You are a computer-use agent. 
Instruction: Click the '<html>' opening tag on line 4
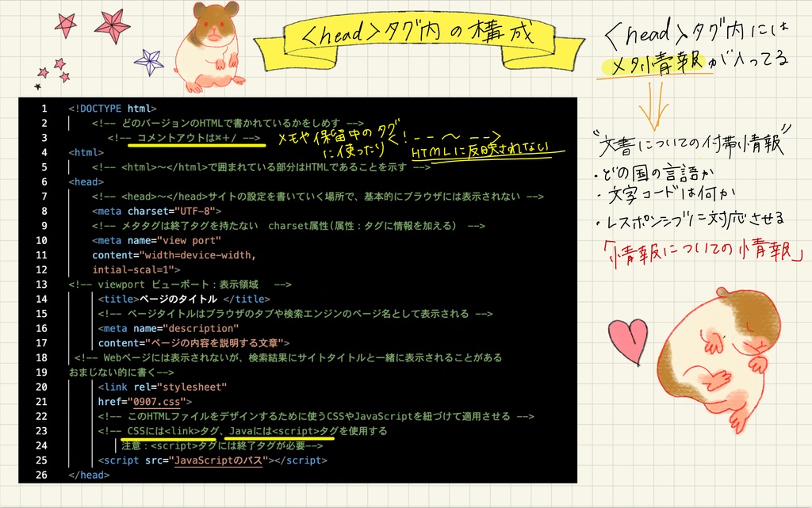tap(86, 153)
